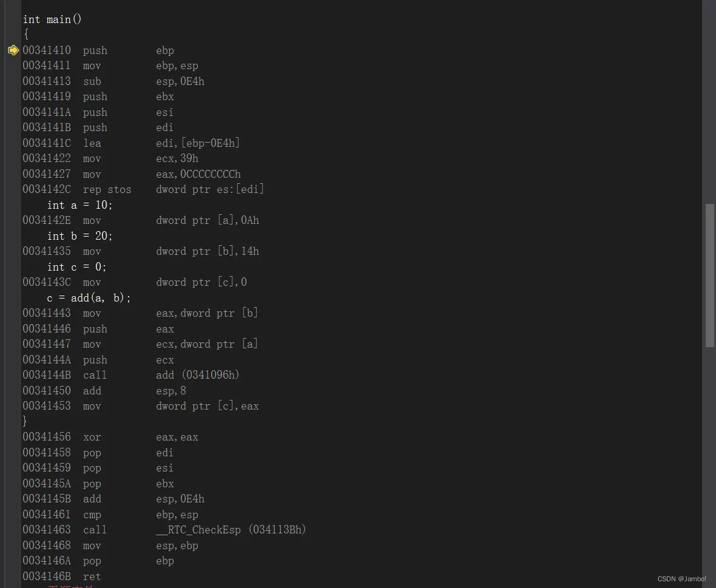The width and height of the screenshot is (716, 588).
Task: Select the 'call add (0341096h)' instruction
Action: click(x=131, y=375)
